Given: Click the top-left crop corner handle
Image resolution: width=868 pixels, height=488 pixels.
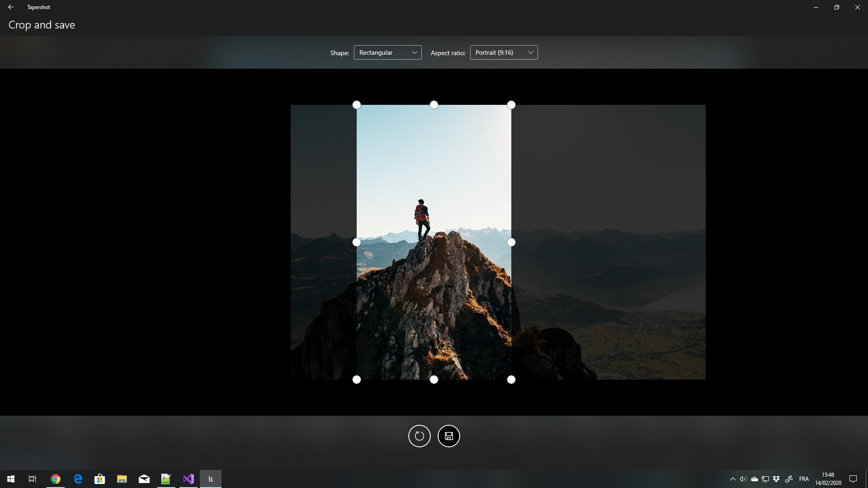Looking at the screenshot, I should click(357, 105).
